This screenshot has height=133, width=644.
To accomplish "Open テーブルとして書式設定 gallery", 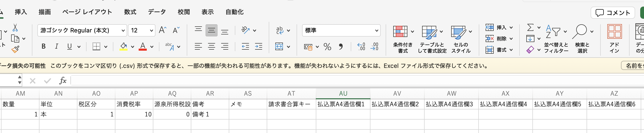I will (x=432, y=40).
